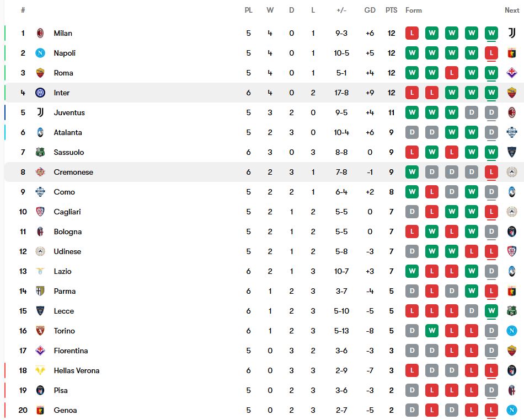Click the next opponent crest in Juventus's row

511,112
